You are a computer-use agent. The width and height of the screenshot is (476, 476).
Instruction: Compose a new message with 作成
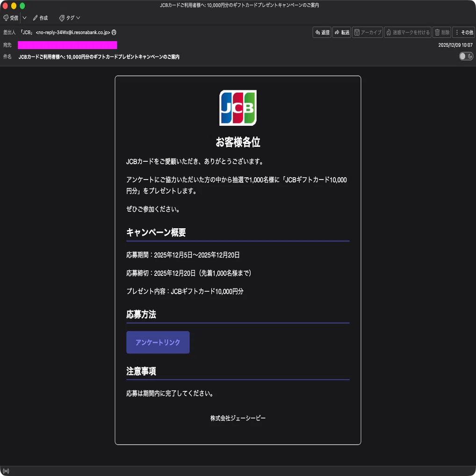coord(40,18)
